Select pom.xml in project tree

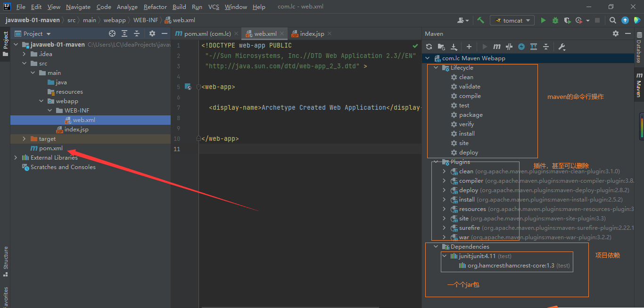coord(51,148)
